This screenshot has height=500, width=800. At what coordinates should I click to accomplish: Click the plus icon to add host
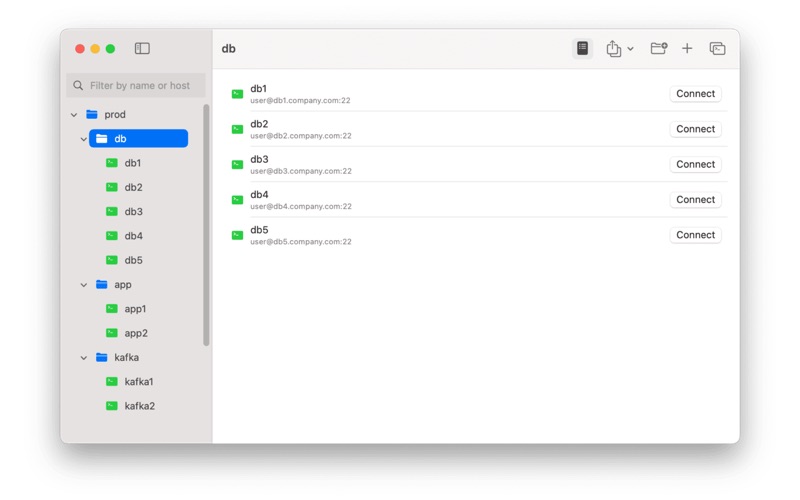687,48
